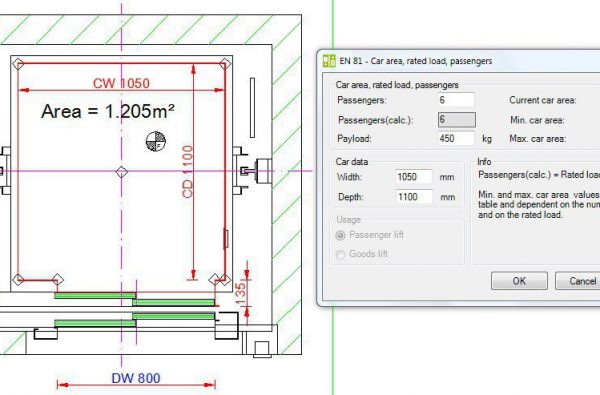
Task: Select the center of gravity symbol
Action: [x=156, y=141]
